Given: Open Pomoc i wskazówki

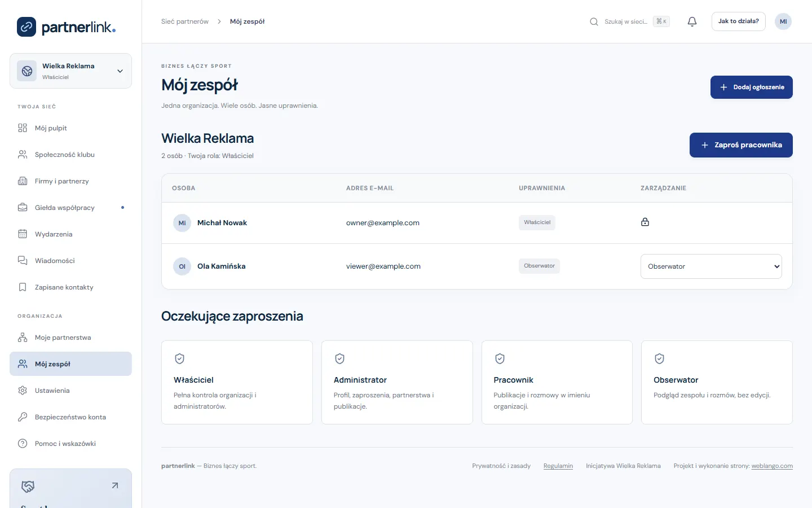Looking at the screenshot, I should pos(70,444).
